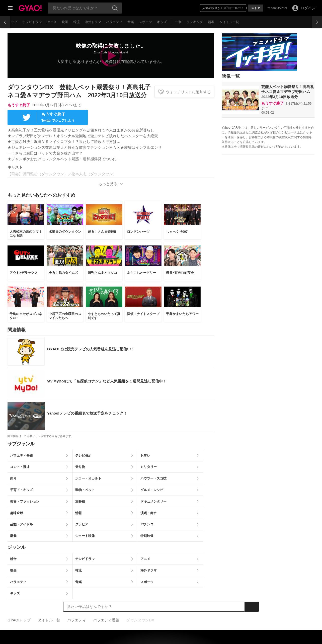Focus the bottom search field
This screenshot has height=644, width=322.
154,607
